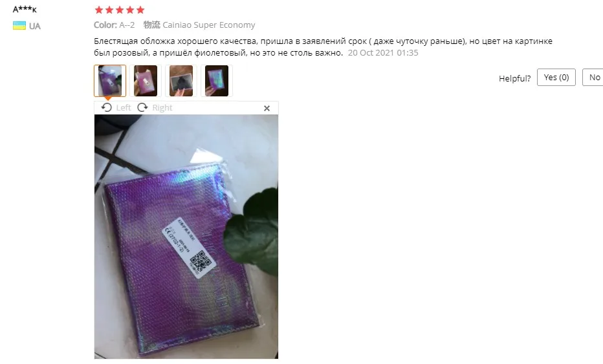Viewport: 603px width, 364px height.
Task: Click the reviewer name A***к
Action: click(x=25, y=9)
